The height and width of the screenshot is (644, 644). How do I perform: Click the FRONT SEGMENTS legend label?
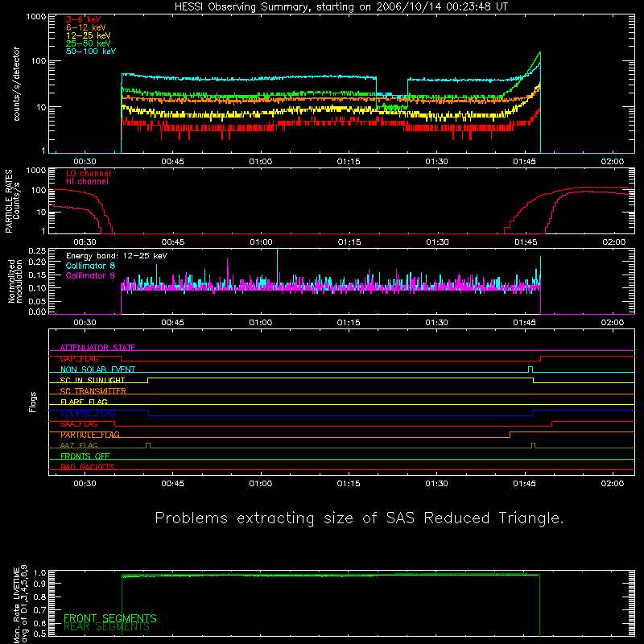pyautogui.click(x=110, y=618)
